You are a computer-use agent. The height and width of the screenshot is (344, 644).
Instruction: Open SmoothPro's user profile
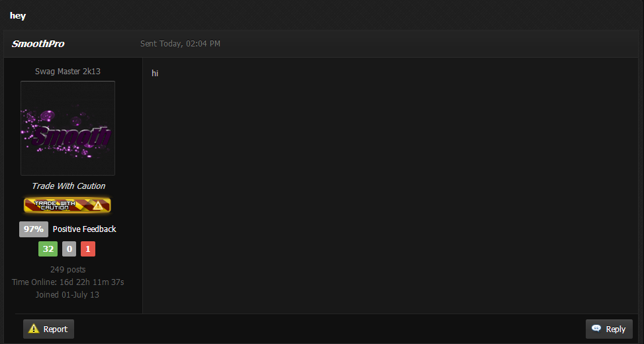click(38, 44)
